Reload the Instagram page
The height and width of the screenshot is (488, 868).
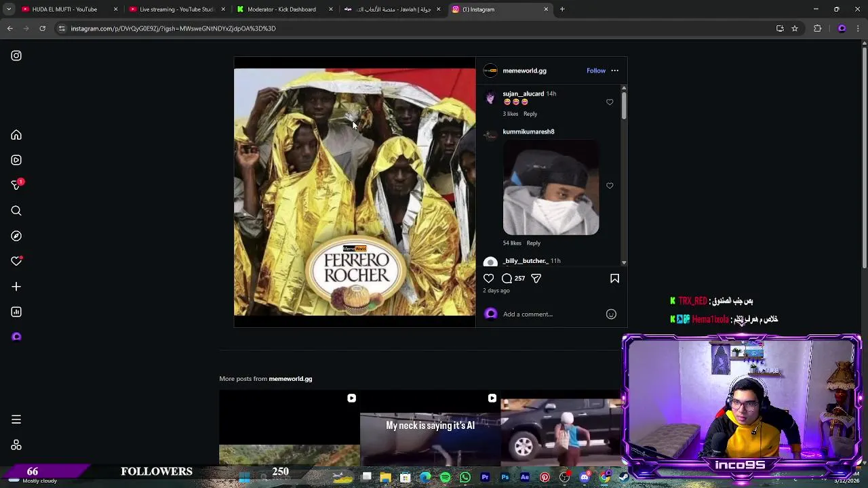[42, 28]
